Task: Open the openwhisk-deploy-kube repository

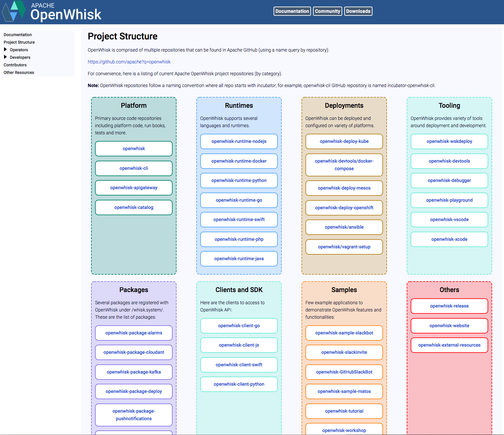Action: [x=344, y=141]
